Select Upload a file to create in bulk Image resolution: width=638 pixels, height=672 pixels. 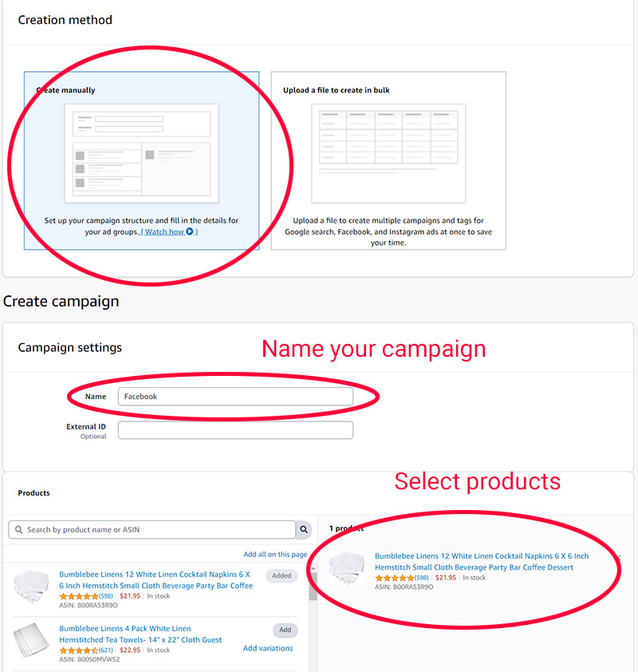pos(388,160)
